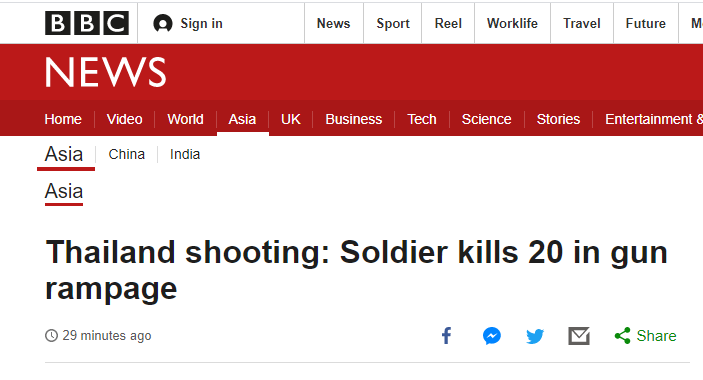Open the China sub-section link
The image size is (703, 380).
126,154
